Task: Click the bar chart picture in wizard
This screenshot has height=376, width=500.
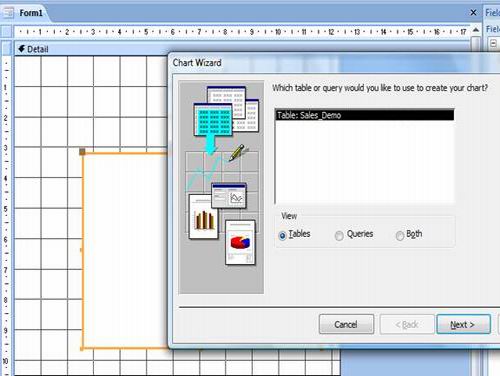Action: (204, 217)
